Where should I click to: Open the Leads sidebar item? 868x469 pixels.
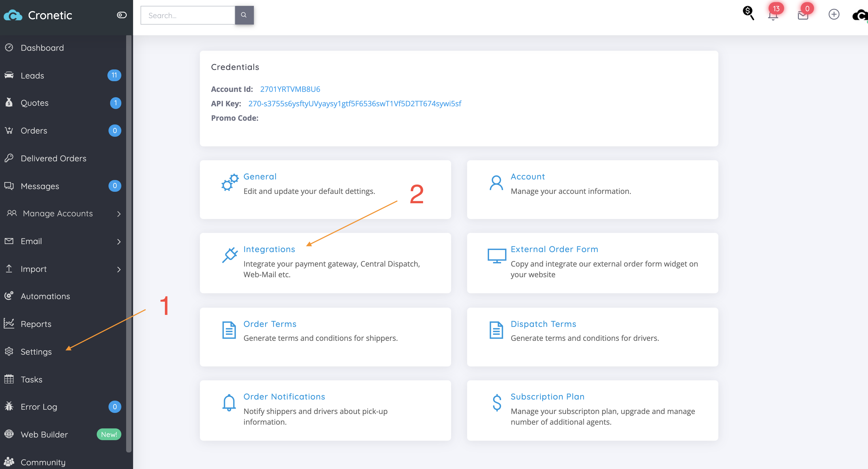pyautogui.click(x=32, y=75)
